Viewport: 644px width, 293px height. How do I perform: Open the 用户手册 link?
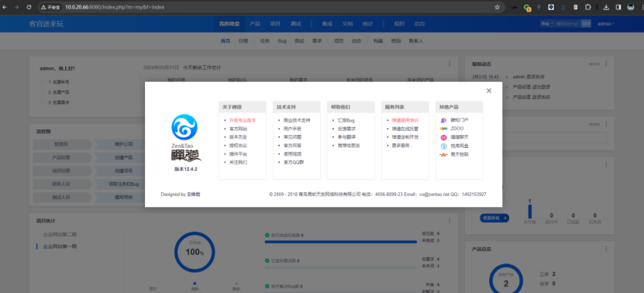click(292, 129)
